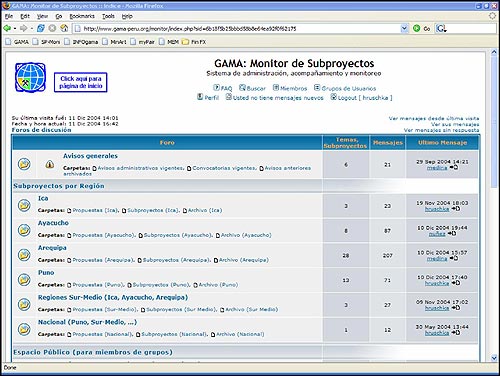The width and height of the screenshot is (500, 376).
Task: Click the browser Back arrow button
Action: click(x=7, y=28)
